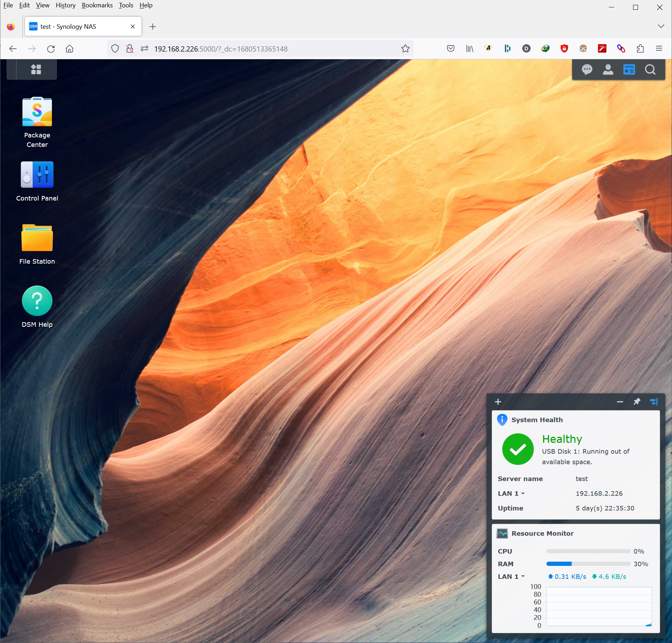The width and height of the screenshot is (672, 643).
Task: Click the RAM usage bar in Resource Monitor
Action: [x=588, y=564]
